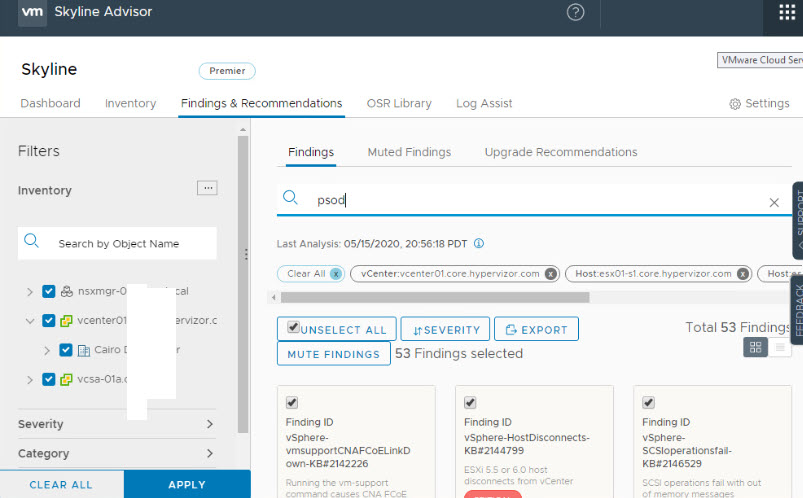The width and height of the screenshot is (803, 498).
Task: Click the findings search magnifier icon
Action: (x=290, y=197)
